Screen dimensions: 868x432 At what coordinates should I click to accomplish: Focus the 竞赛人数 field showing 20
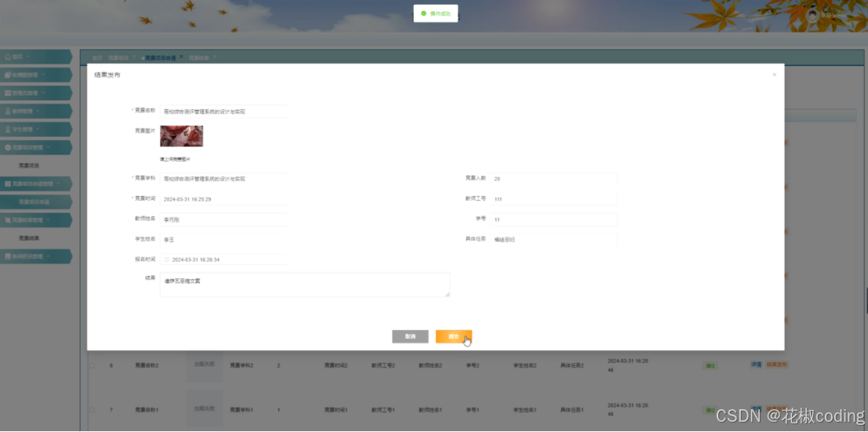(x=554, y=179)
